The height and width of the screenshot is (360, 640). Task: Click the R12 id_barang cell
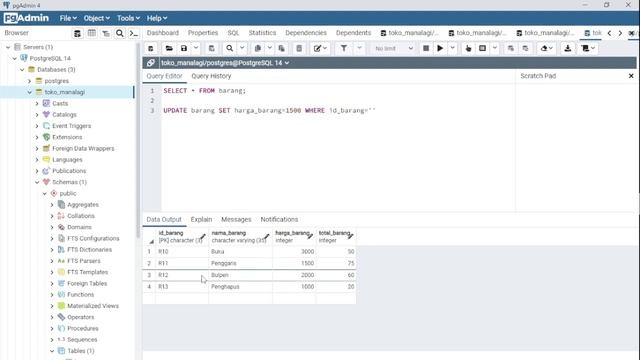(x=182, y=275)
